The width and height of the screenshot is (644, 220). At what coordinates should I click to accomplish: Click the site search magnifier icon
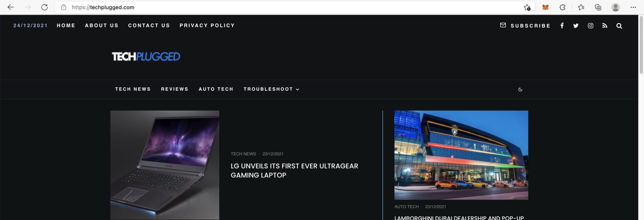(x=619, y=26)
